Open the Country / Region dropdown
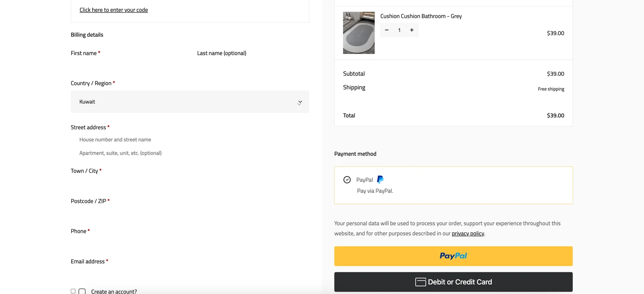 click(x=190, y=102)
